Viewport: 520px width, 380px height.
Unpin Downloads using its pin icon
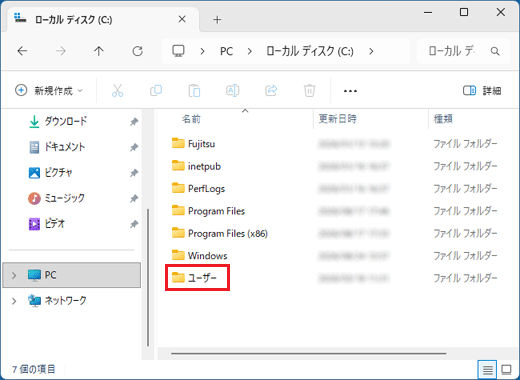point(134,122)
